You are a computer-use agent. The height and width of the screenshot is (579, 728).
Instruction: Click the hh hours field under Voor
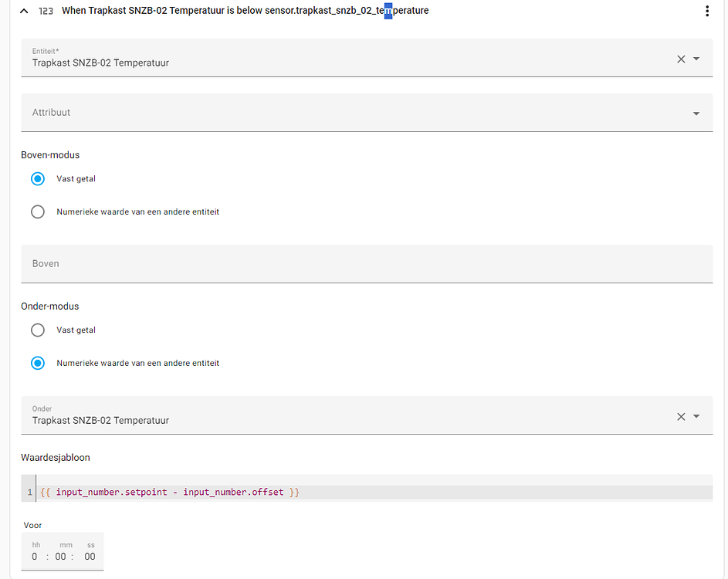[36, 556]
